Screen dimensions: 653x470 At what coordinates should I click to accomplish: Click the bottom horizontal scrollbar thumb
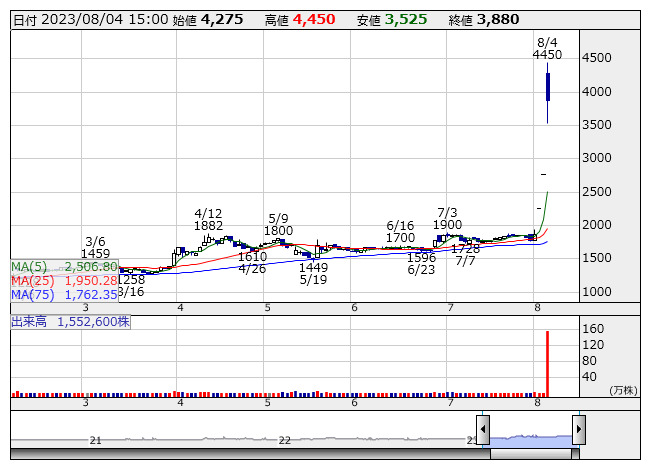click(530, 453)
